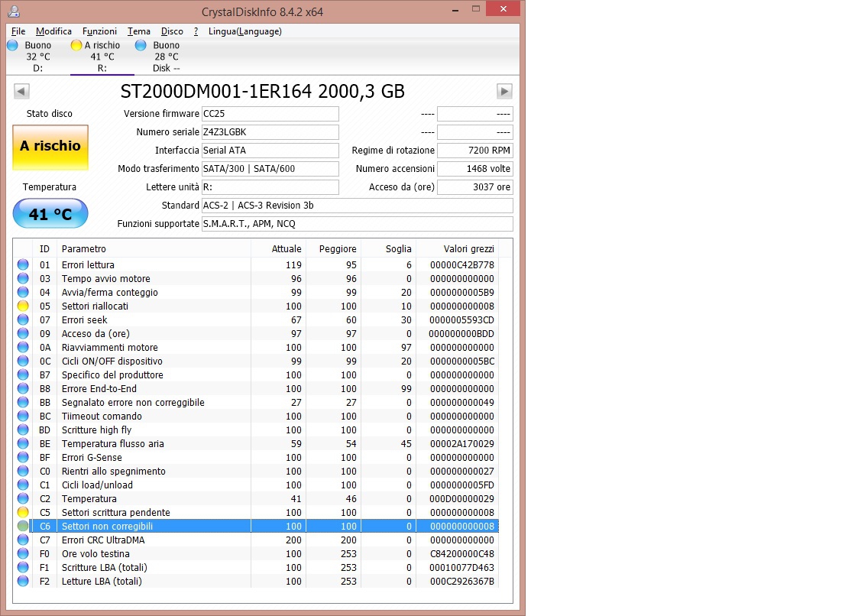The width and height of the screenshot is (858, 616).
Task: Click the Versione firmware field CC25
Action: point(270,114)
